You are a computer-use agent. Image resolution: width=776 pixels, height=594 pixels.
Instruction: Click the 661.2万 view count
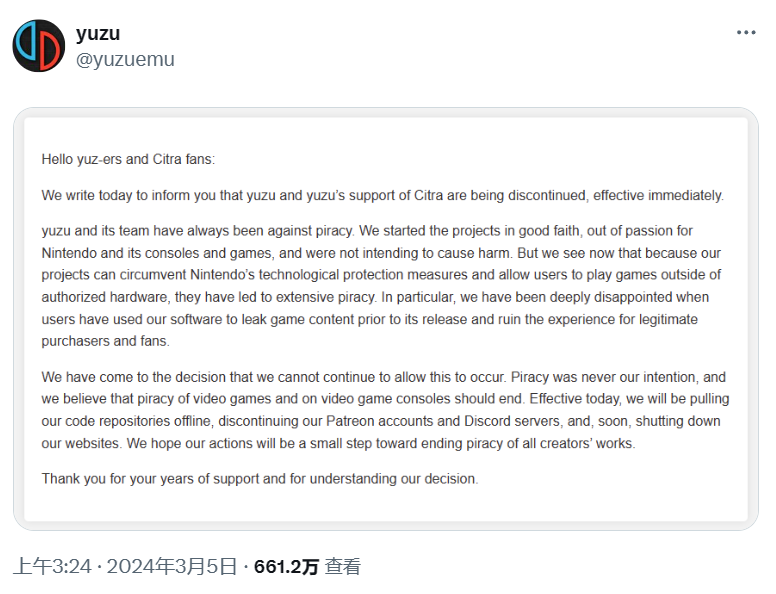point(286,567)
